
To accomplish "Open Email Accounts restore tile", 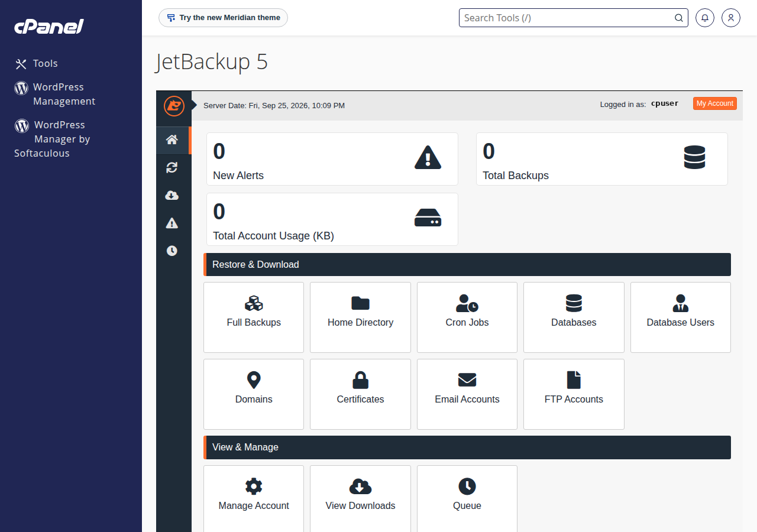I will (467, 394).
